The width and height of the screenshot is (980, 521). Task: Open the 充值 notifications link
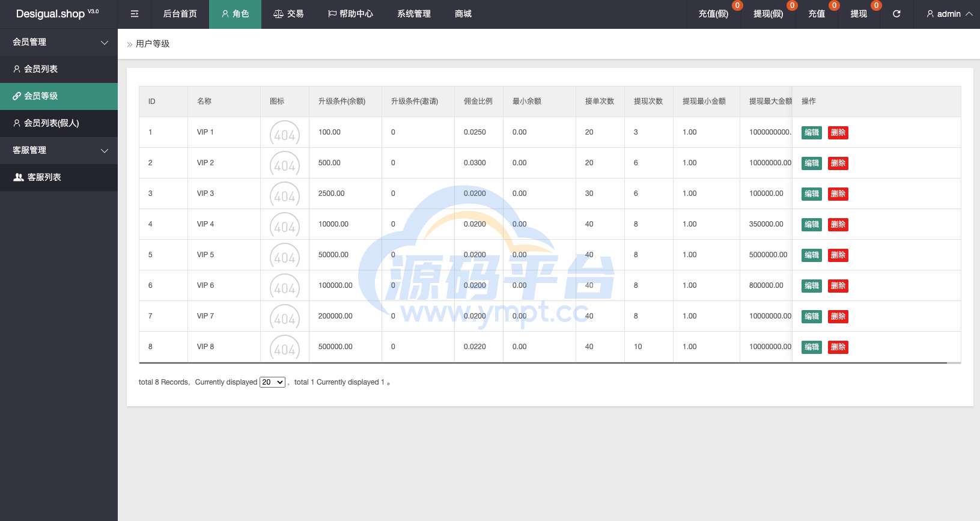pyautogui.click(x=817, y=14)
